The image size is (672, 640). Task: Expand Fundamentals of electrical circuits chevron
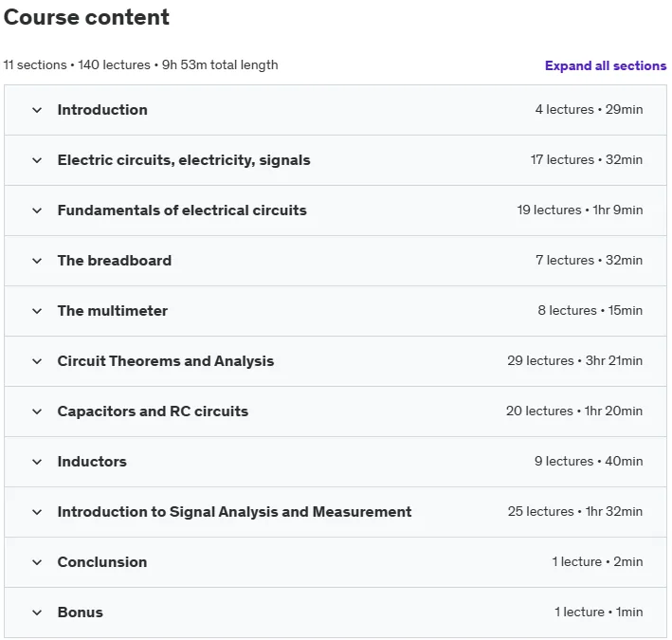(x=37, y=210)
